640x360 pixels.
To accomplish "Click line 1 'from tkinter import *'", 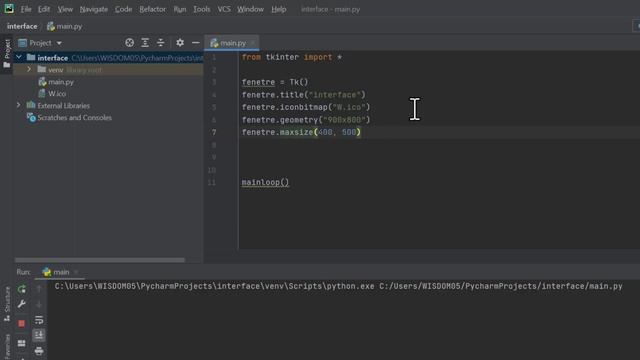I will (x=292, y=57).
